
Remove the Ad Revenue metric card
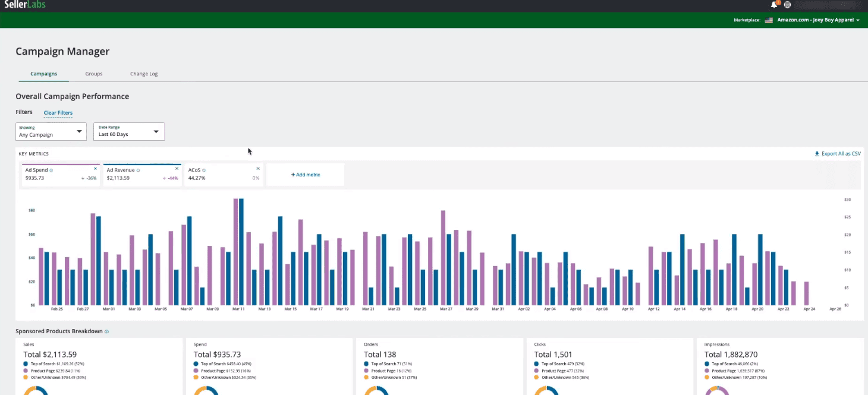tap(177, 169)
